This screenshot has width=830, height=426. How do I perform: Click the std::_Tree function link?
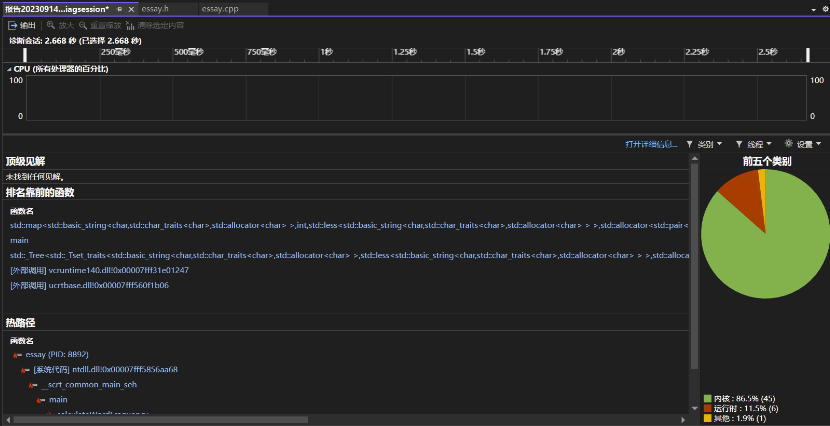348,256
